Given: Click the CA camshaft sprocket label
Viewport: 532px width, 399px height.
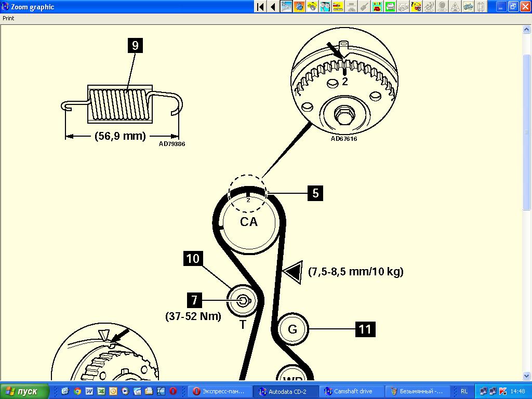Looking at the screenshot, I should tap(249, 222).
